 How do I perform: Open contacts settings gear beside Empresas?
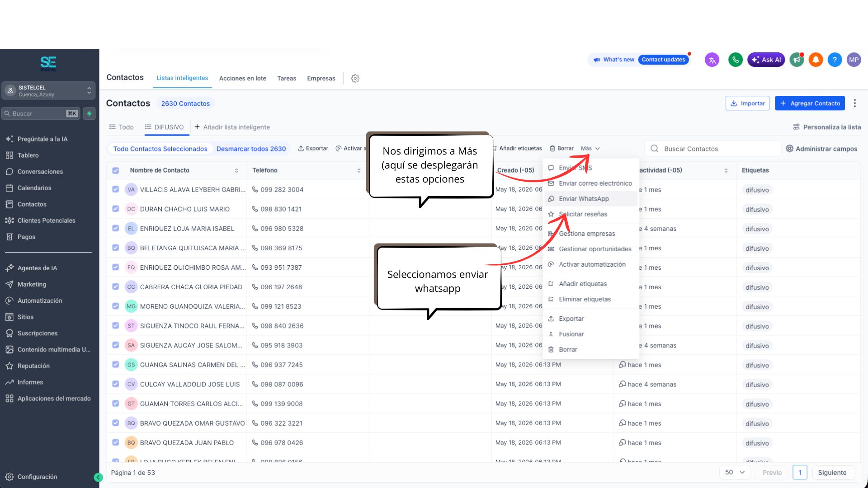[x=355, y=78]
